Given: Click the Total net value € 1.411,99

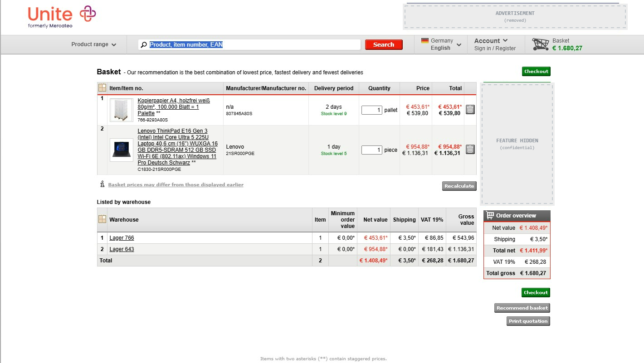Looking at the screenshot, I should pos(534,250).
